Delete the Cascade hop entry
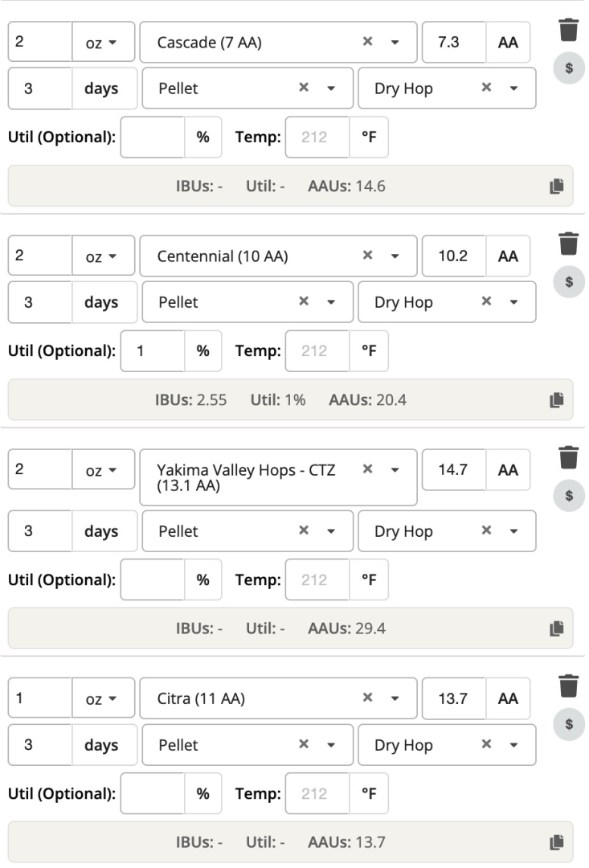 (568, 30)
